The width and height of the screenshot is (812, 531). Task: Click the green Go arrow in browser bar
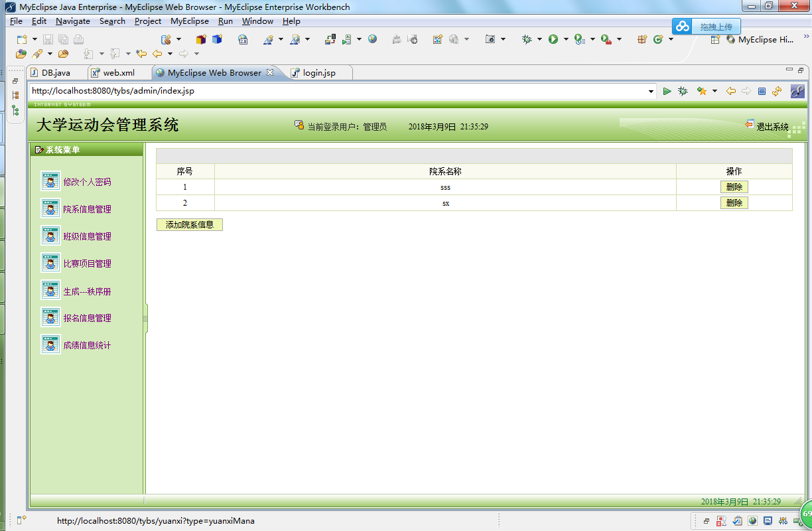coord(667,92)
